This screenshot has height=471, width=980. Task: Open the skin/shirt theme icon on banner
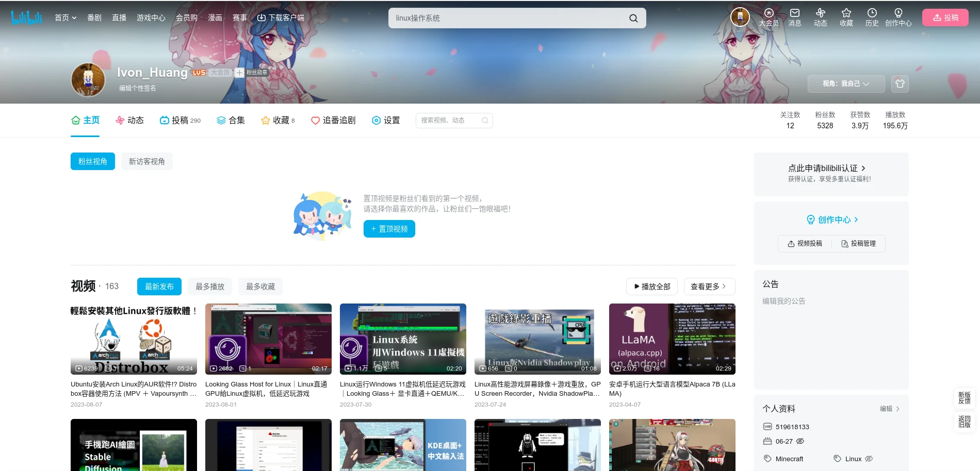(x=900, y=84)
